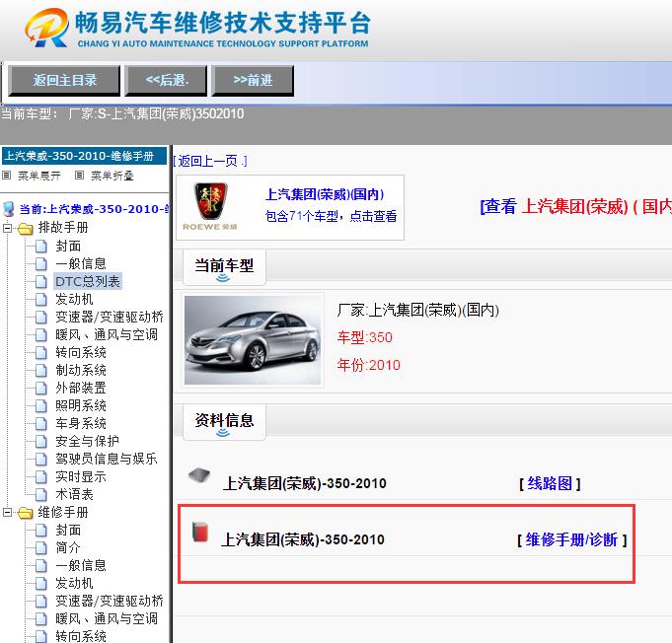672x643 pixels.
Task: Select the DTC总列表 tree item
Action: [x=88, y=281]
